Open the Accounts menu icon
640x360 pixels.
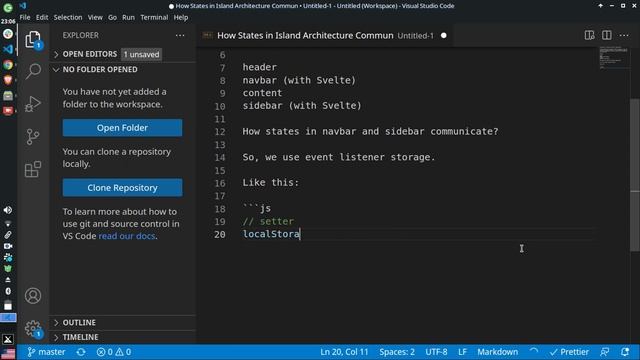tap(33, 296)
